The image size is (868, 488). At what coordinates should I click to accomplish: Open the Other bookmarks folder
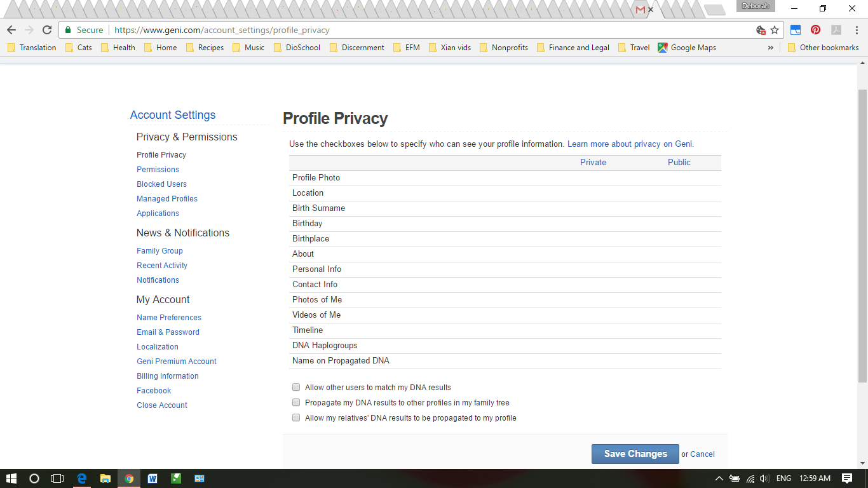point(823,48)
